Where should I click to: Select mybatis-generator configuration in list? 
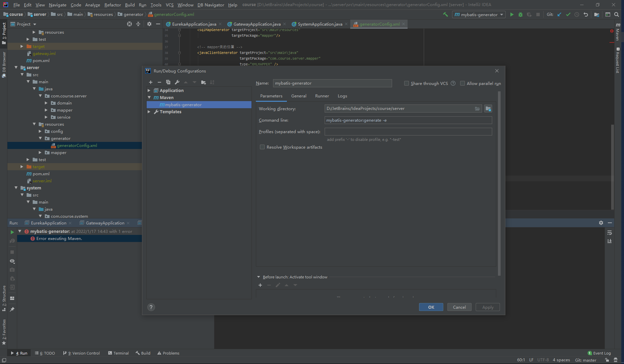pyautogui.click(x=199, y=105)
